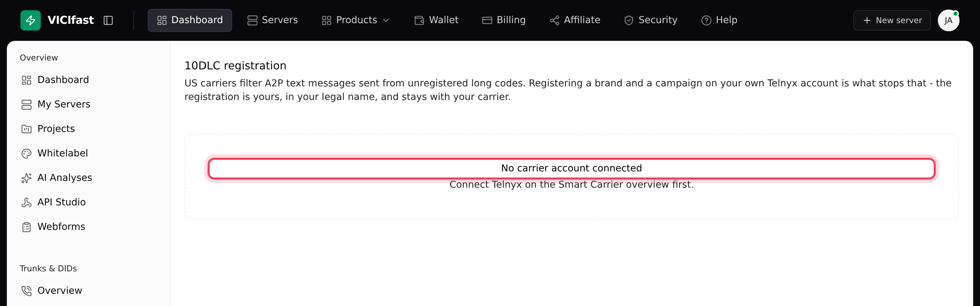Click the Whitelabel palette icon
The height and width of the screenshot is (306, 980).
click(26, 154)
